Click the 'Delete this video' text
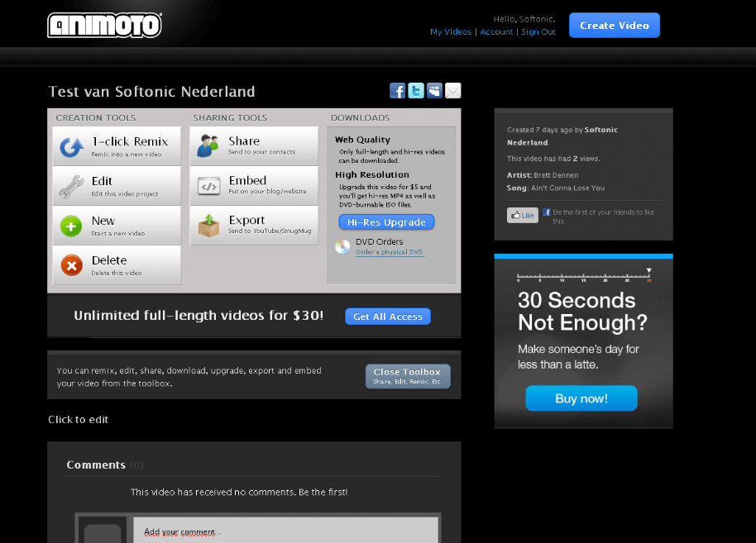The image size is (756, 543). click(117, 273)
